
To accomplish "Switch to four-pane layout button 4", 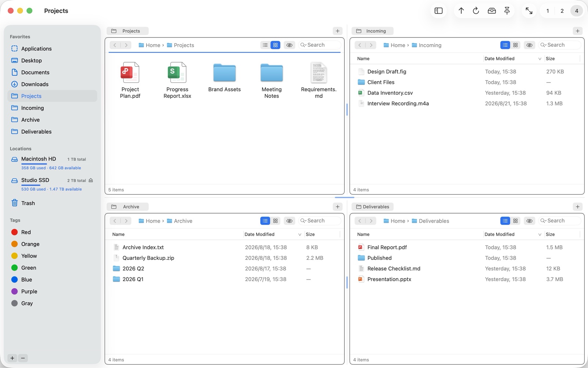I will point(577,11).
